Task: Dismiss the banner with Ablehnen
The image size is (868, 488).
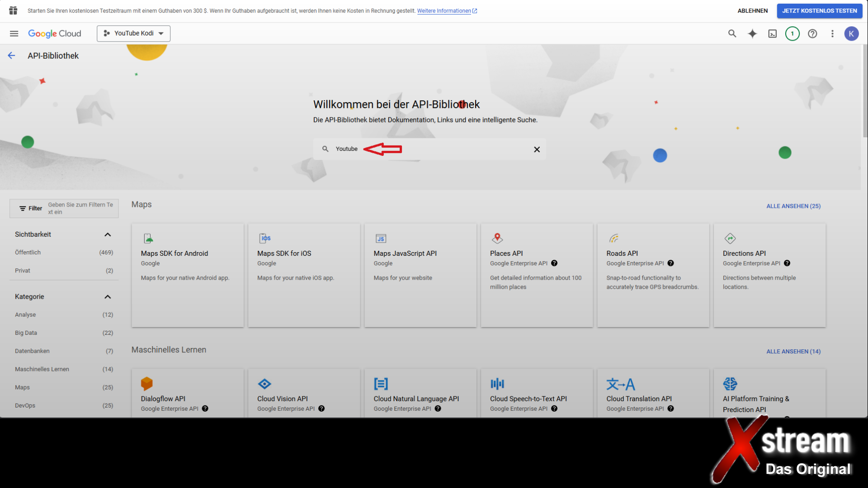Action: [752, 11]
